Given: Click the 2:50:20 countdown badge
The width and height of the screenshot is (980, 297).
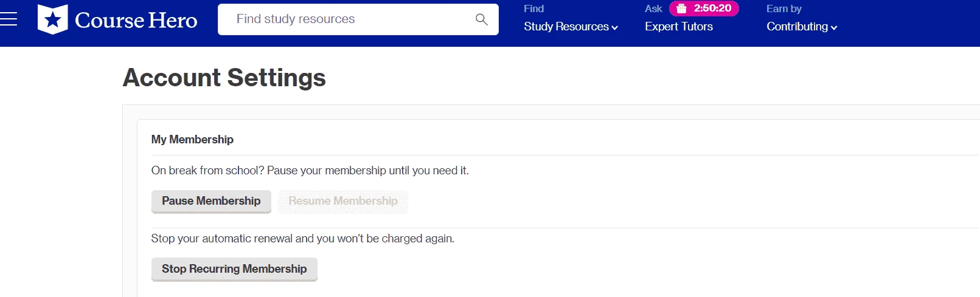Looking at the screenshot, I should click(x=704, y=9).
